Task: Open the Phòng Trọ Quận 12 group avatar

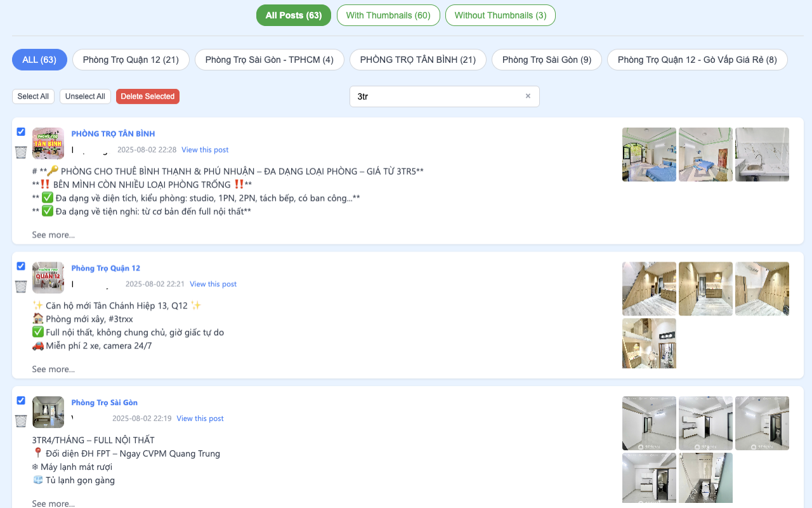Action: (48, 278)
